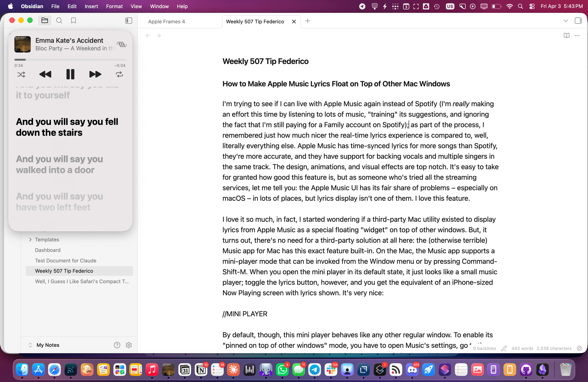Switch to reading view book icon

(566, 36)
